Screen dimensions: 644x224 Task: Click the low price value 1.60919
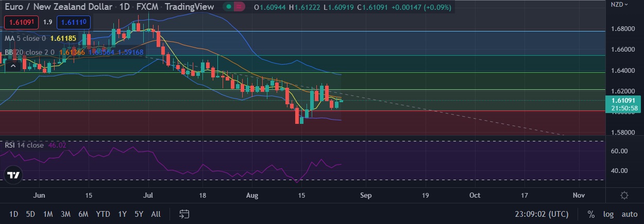coord(342,8)
